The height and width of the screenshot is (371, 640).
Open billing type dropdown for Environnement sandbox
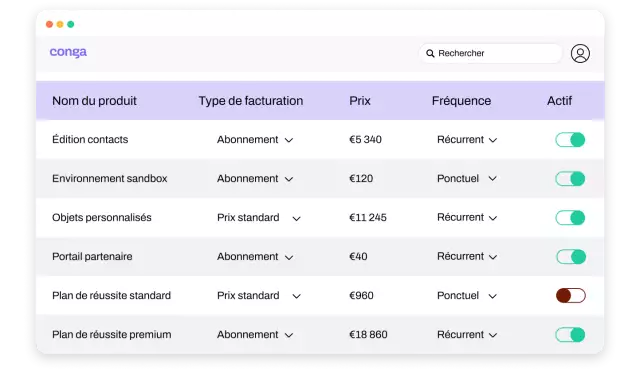(x=255, y=179)
